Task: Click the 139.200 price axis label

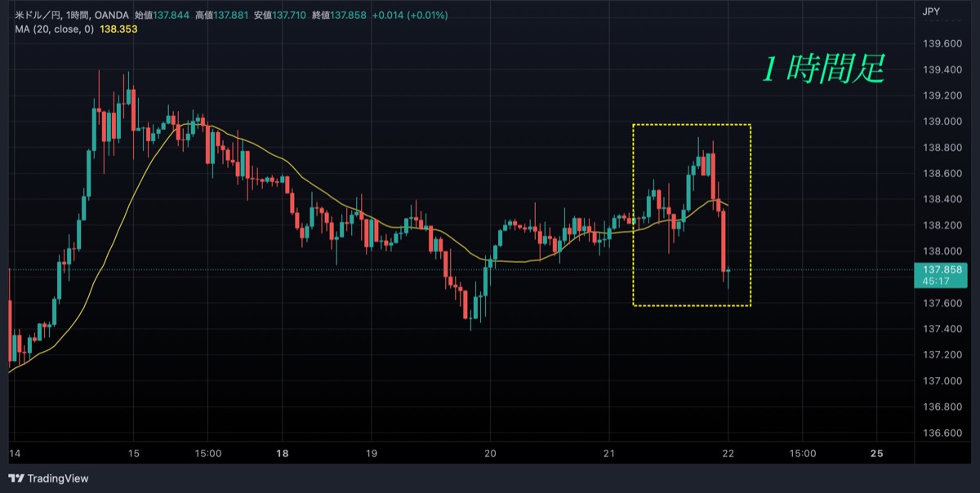Action: tap(941, 96)
